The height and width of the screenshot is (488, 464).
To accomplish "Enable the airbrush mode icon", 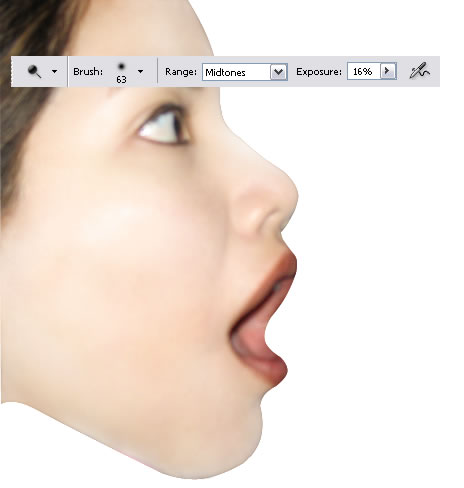I will click(419, 71).
